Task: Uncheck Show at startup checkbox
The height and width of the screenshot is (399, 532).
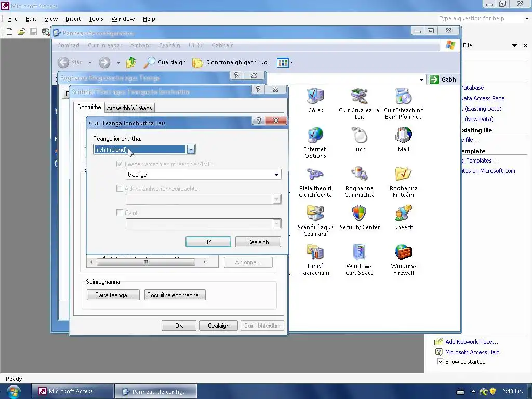Action: point(440,362)
